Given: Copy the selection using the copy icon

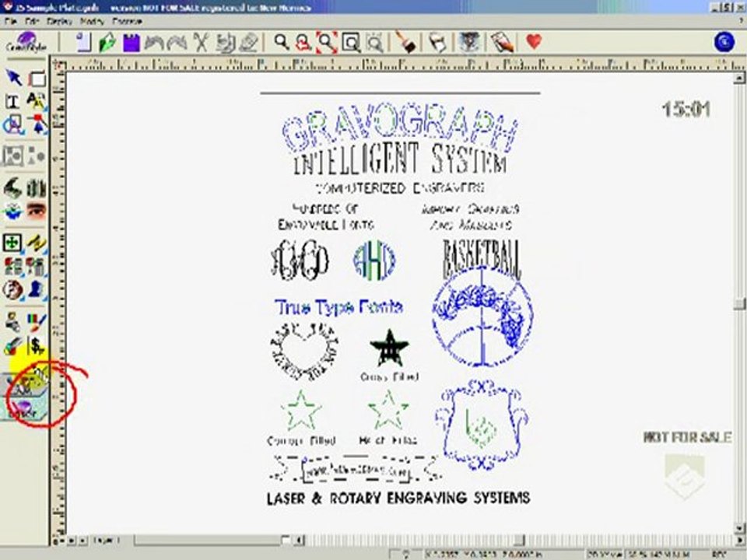Looking at the screenshot, I should (226, 42).
